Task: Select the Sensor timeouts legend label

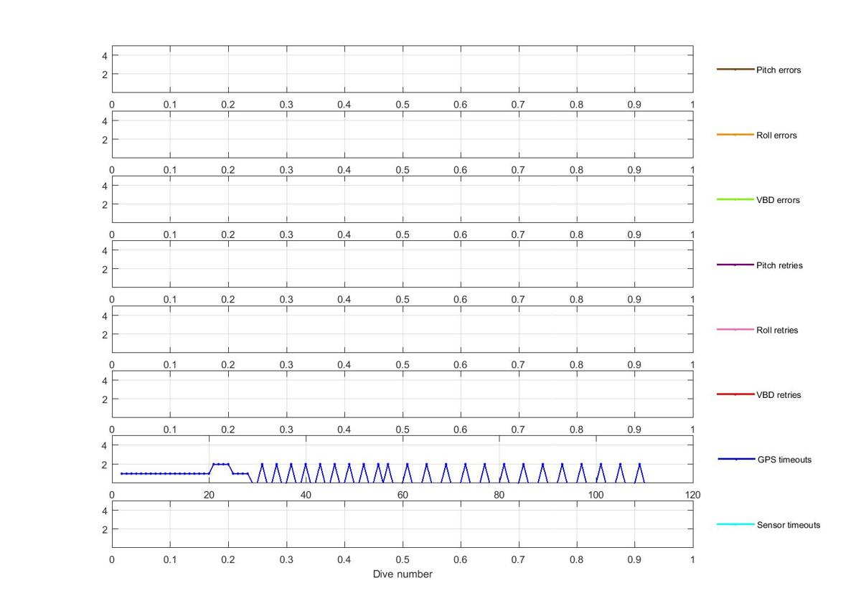Action: (x=789, y=525)
